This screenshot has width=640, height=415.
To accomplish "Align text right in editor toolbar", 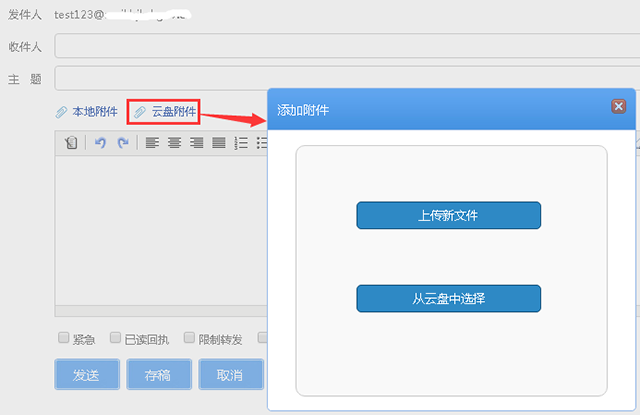I will [x=196, y=143].
